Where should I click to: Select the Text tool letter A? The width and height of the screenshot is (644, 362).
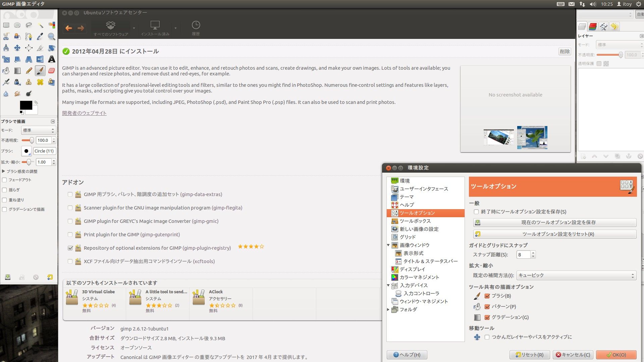coord(52,59)
